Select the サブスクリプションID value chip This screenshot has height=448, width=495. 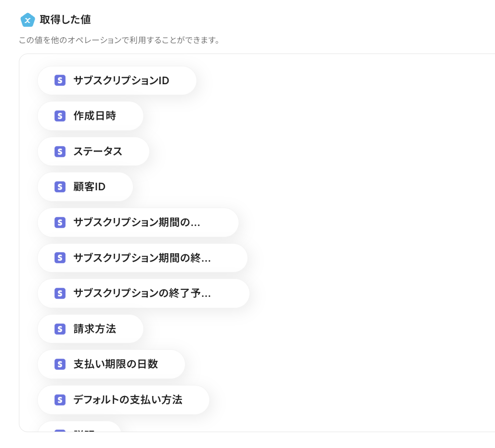[121, 80]
